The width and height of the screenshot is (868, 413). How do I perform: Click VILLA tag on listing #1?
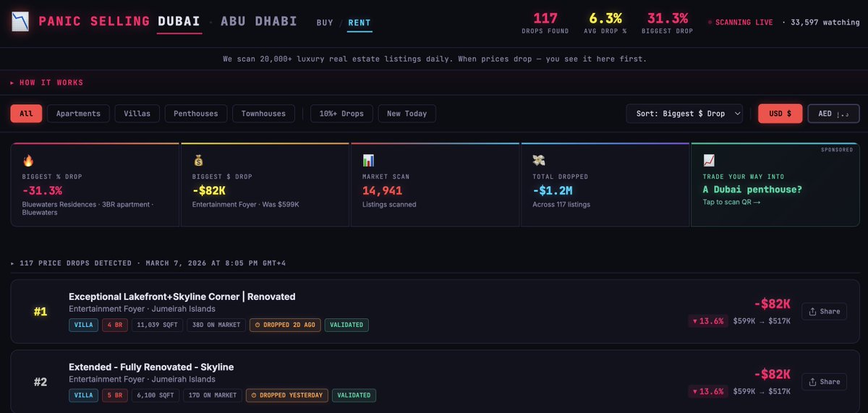(x=83, y=325)
